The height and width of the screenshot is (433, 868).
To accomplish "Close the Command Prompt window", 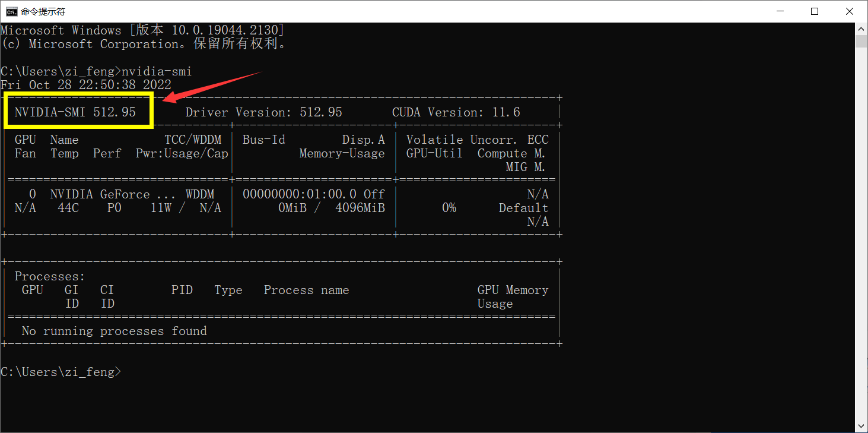I will [848, 11].
